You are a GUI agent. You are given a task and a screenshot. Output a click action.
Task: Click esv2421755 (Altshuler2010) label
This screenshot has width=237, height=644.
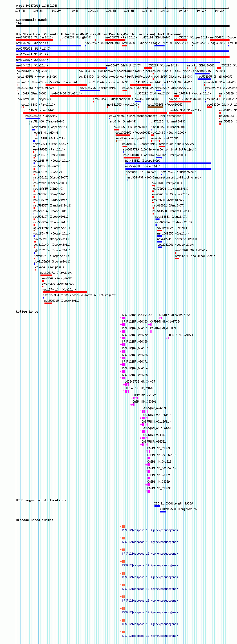click(173, 71)
